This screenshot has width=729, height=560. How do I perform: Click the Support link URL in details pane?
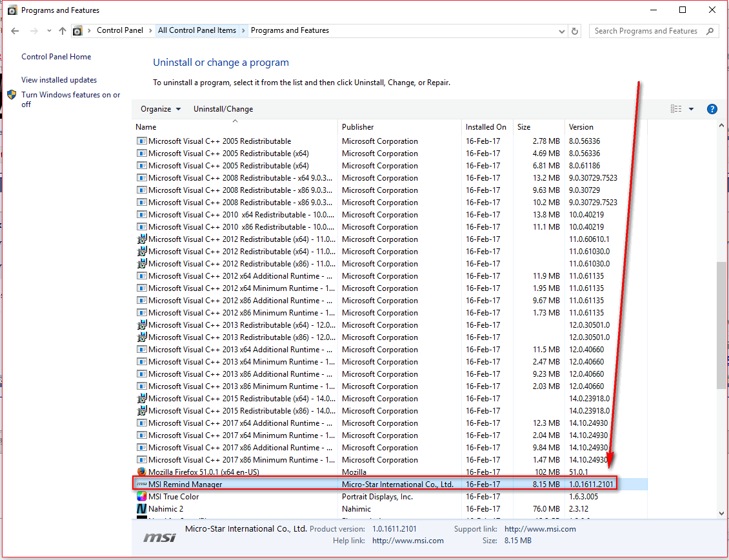pyautogui.click(x=540, y=529)
